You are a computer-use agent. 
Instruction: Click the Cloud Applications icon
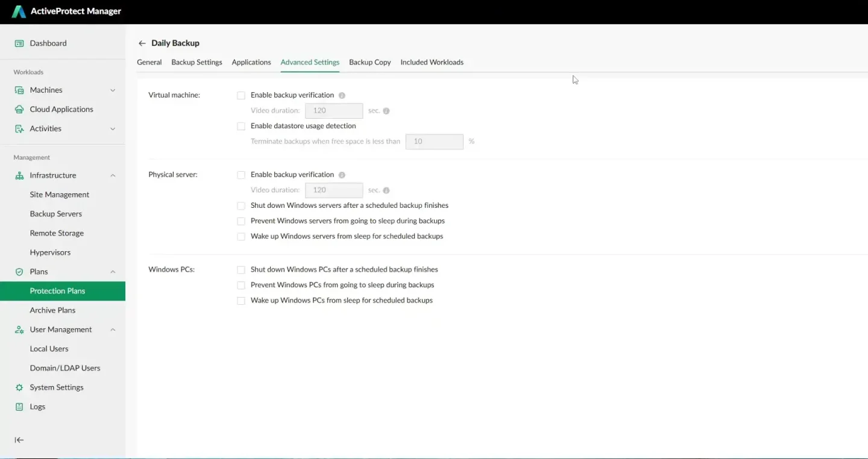tap(19, 110)
